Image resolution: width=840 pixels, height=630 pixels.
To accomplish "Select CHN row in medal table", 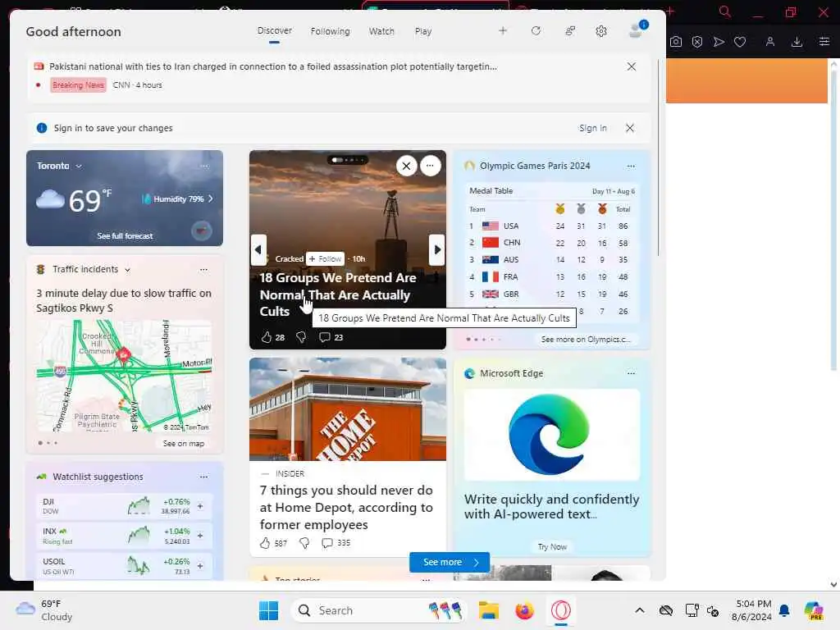I will (x=552, y=243).
